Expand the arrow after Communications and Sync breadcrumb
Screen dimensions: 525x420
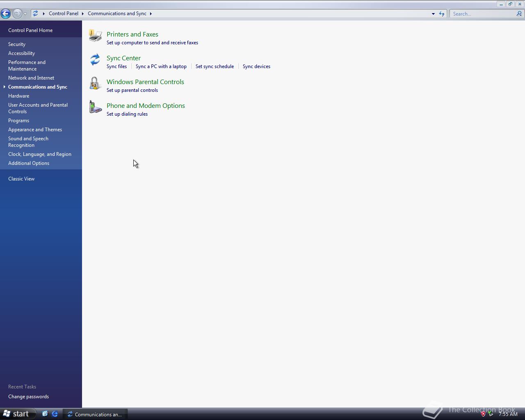(x=151, y=14)
